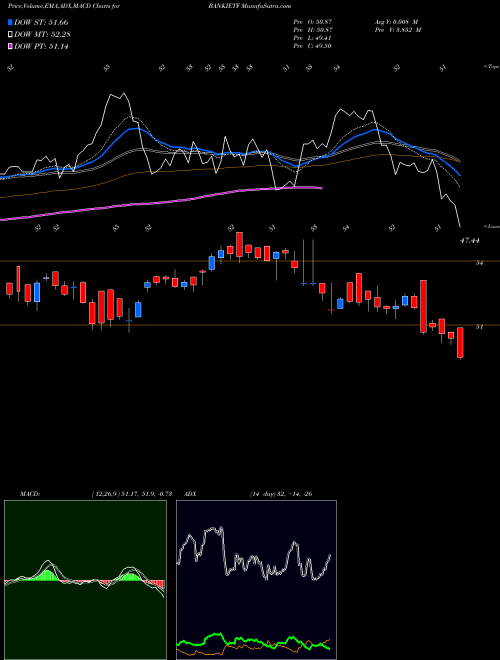Image resolution: width=500 pixels, height=660 pixels.
Task: Select the DOW MT 52.28 label
Action: [42, 34]
